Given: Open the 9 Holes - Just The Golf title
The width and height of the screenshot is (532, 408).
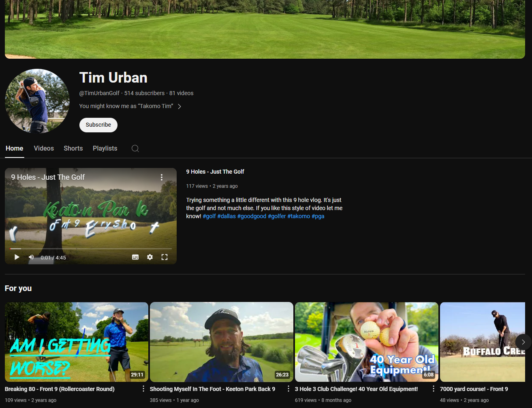Looking at the screenshot, I should pos(215,172).
